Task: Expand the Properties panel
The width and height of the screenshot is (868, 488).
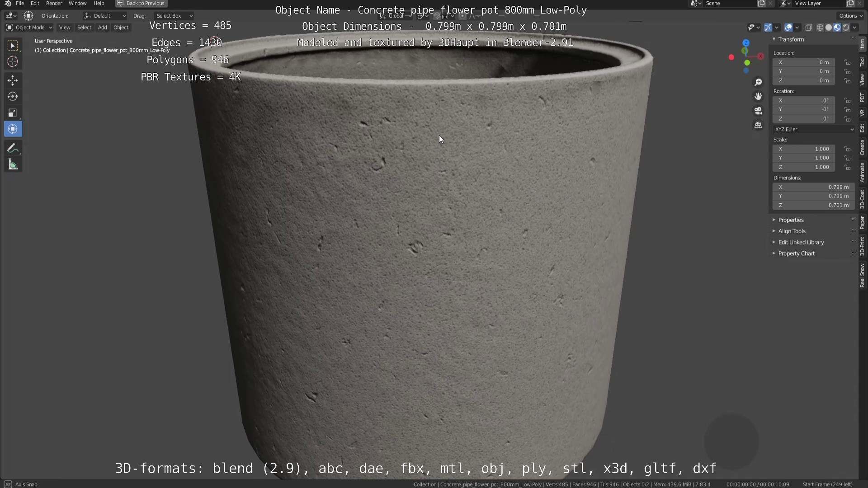Action: 790,220
